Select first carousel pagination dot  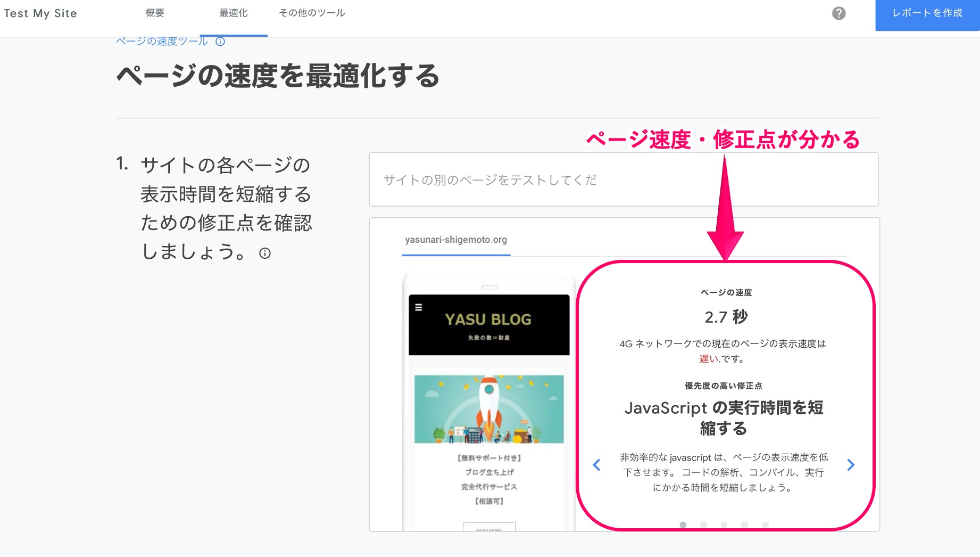click(x=683, y=525)
